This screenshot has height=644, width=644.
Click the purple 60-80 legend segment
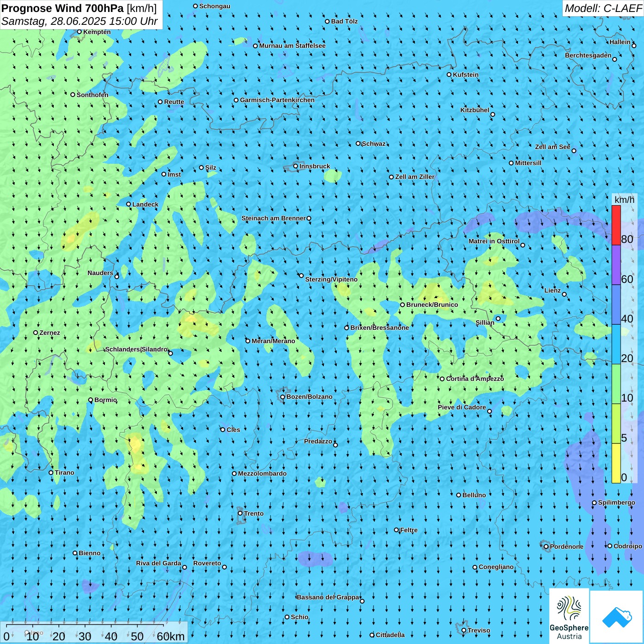616,265
